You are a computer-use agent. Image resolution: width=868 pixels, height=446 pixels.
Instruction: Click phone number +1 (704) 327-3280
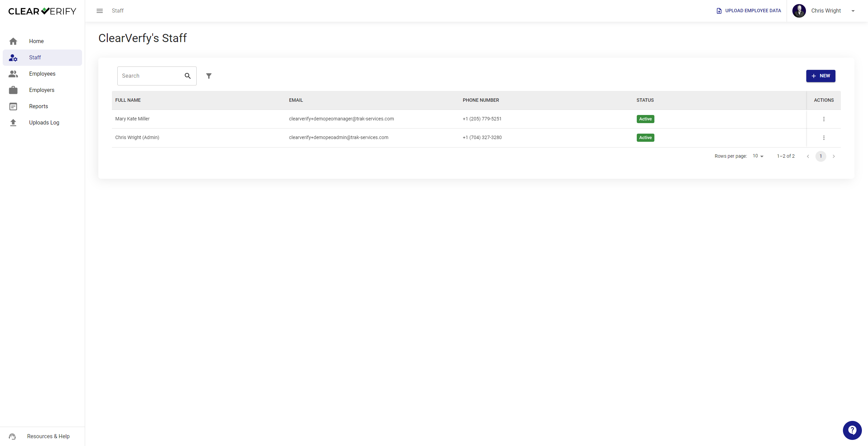click(x=482, y=138)
